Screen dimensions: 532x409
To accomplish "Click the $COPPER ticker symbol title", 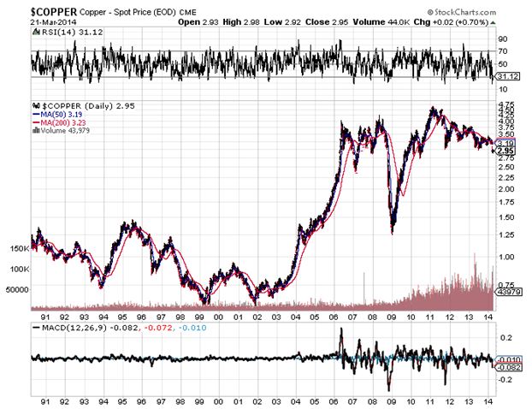I will [54, 12].
